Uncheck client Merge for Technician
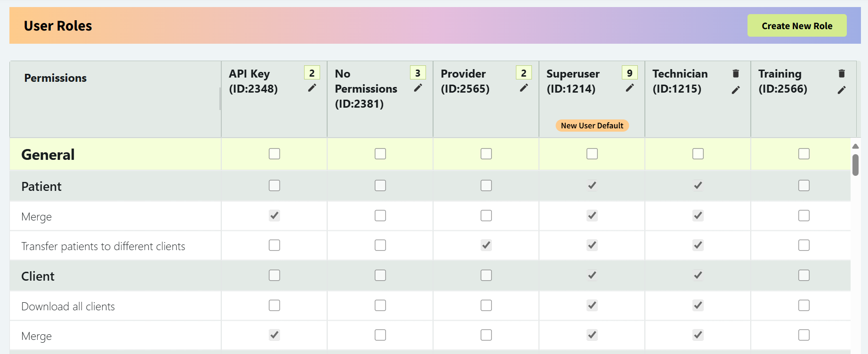Screen dimensions: 868x354 pos(698,335)
